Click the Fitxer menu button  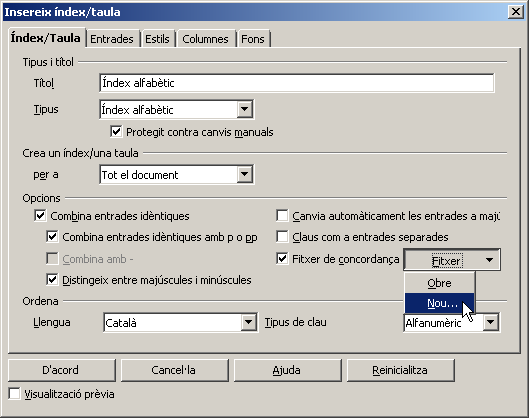pos(452,260)
